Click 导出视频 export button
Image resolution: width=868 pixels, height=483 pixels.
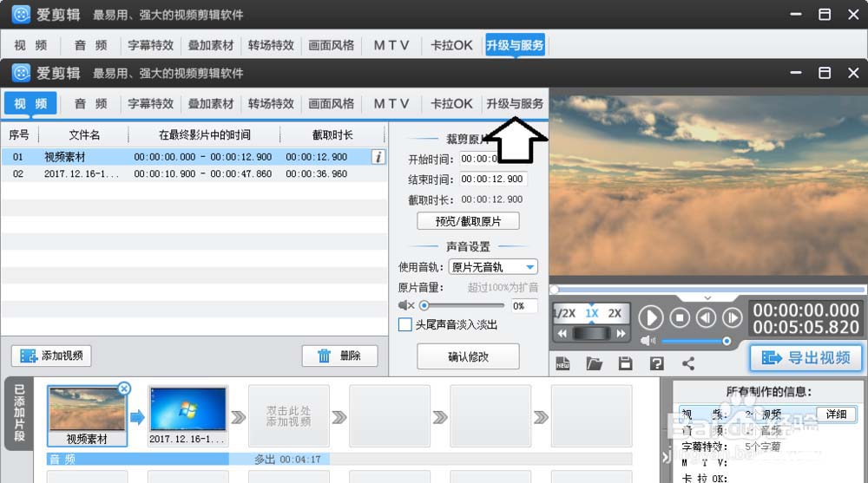pos(806,357)
